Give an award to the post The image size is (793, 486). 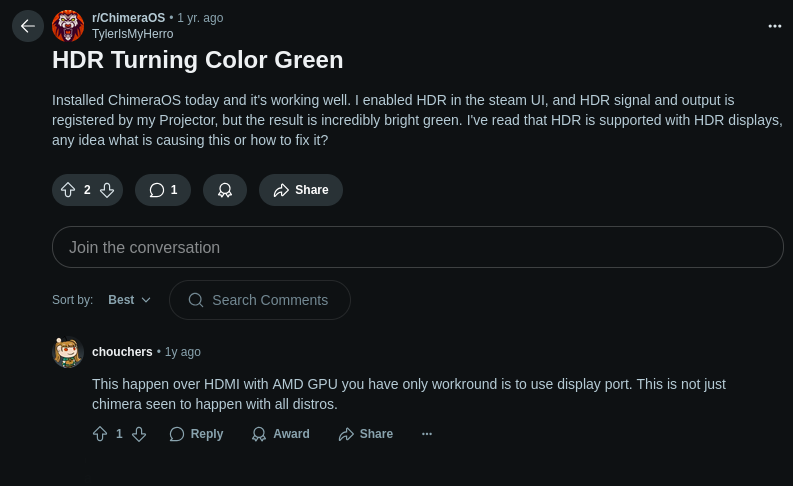[x=225, y=190]
